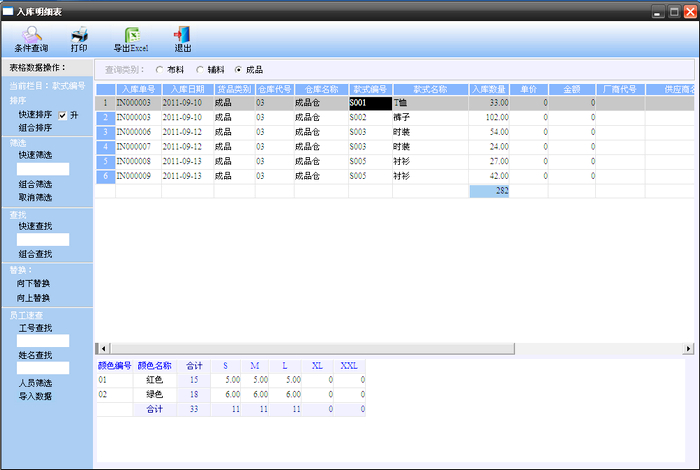Click 组合排序 in the side panel
Viewport: 700px width, 470px height.
tap(35, 128)
